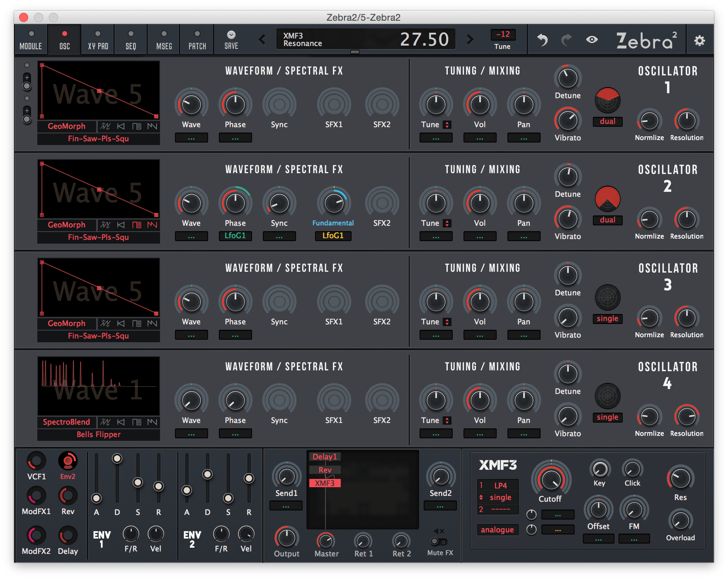Click the ENV 1 Attack slider handle

[97, 498]
